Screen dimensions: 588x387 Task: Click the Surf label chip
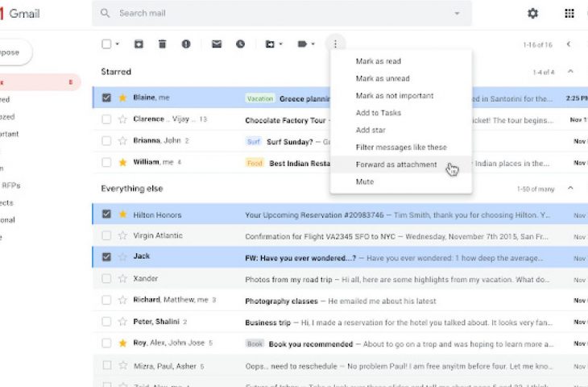(x=254, y=142)
